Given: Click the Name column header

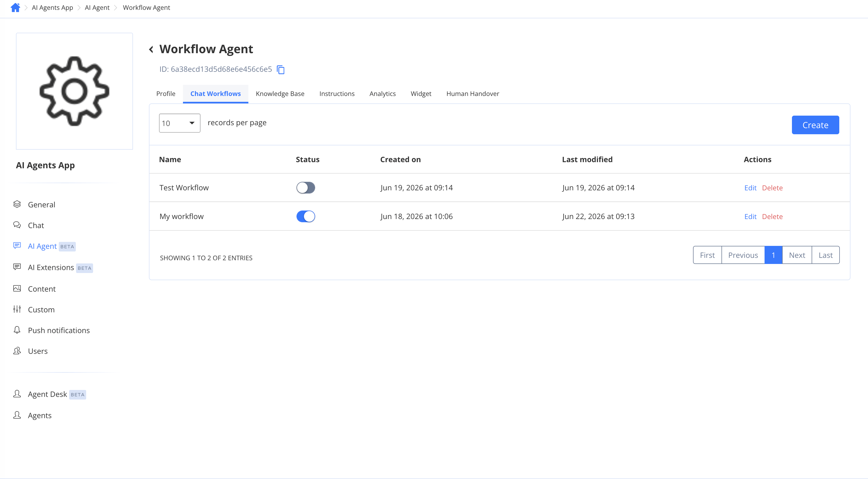Looking at the screenshot, I should click(170, 159).
